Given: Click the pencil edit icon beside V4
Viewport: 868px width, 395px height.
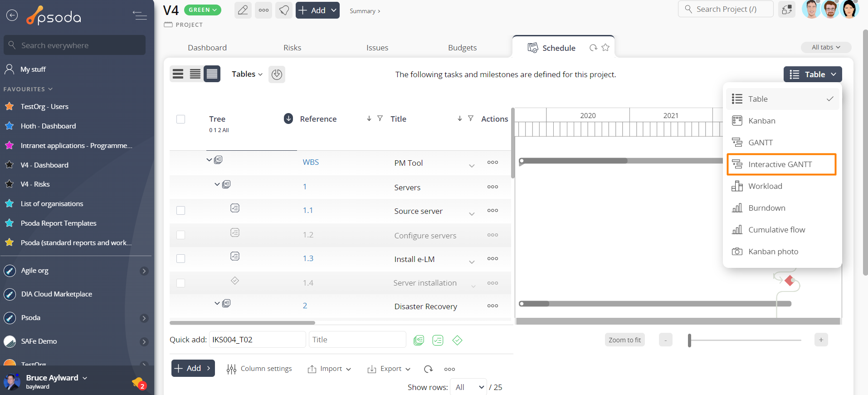Looking at the screenshot, I should (243, 10).
